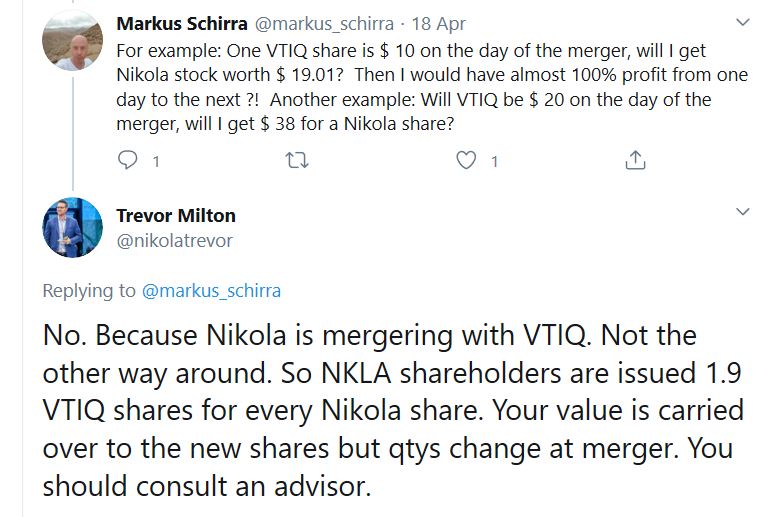Open Trevor Milton's profile avatar
761x517 pixels.
(72, 227)
